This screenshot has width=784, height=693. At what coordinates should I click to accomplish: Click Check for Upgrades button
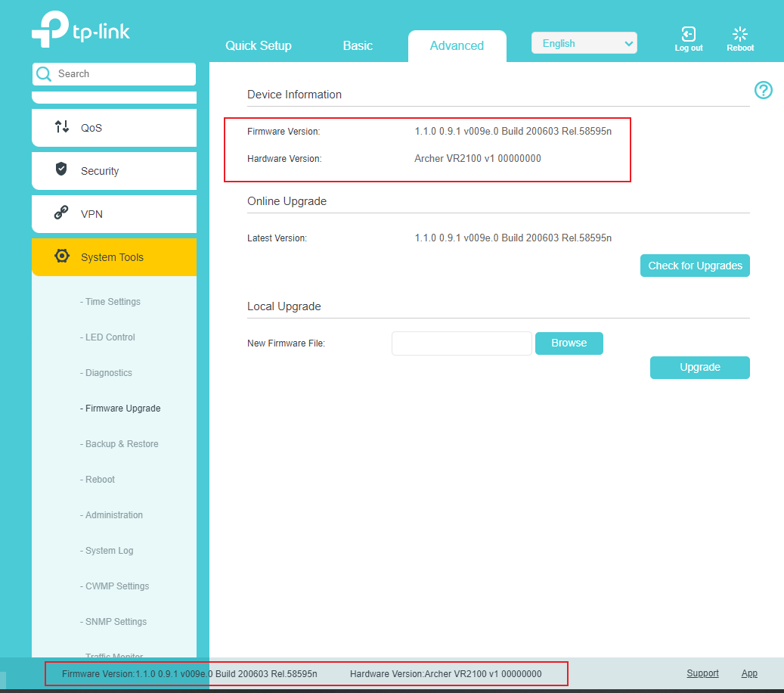click(x=695, y=266)
